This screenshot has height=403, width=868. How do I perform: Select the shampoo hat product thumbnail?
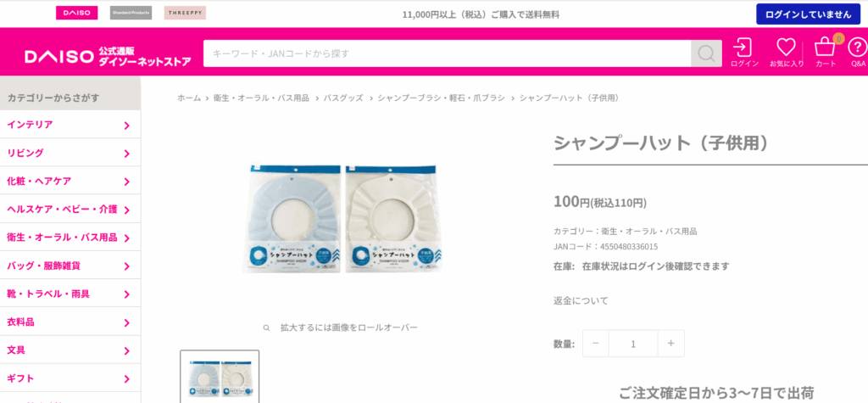click(220, 377)
